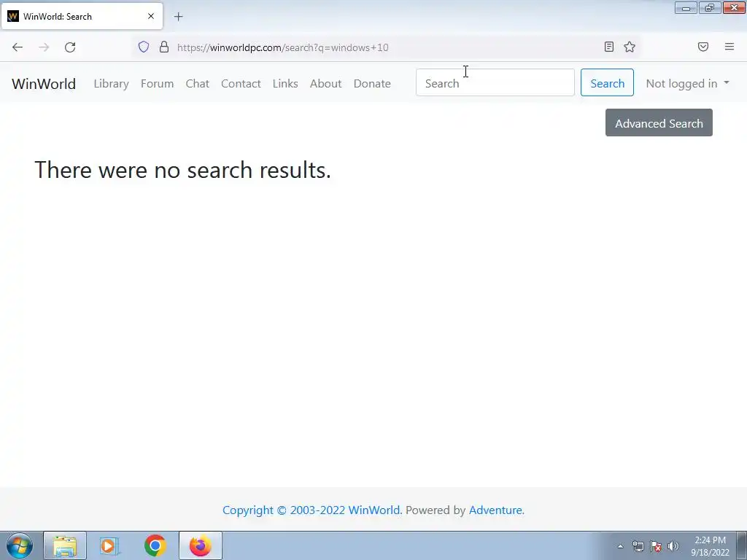Image resolution: width=747 pixels, height=560 pixels.
Task: Click the forward navigation arrow
Action: coord(44,47)
